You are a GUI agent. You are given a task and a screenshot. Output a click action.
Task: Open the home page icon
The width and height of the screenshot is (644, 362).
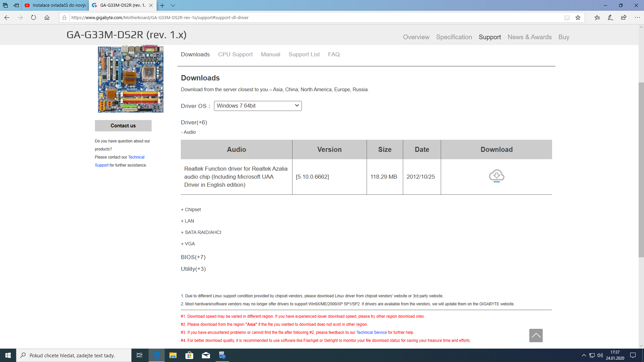47,17
